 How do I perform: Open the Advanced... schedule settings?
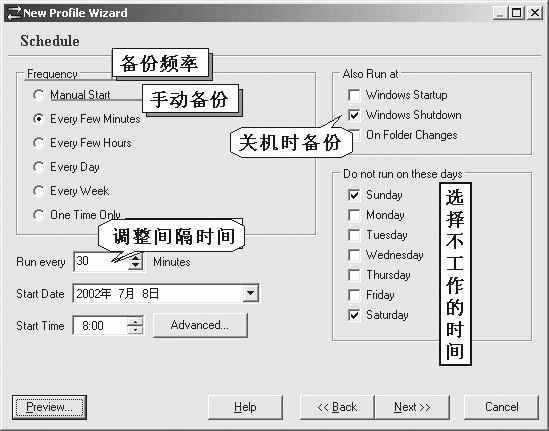point(200,325)
